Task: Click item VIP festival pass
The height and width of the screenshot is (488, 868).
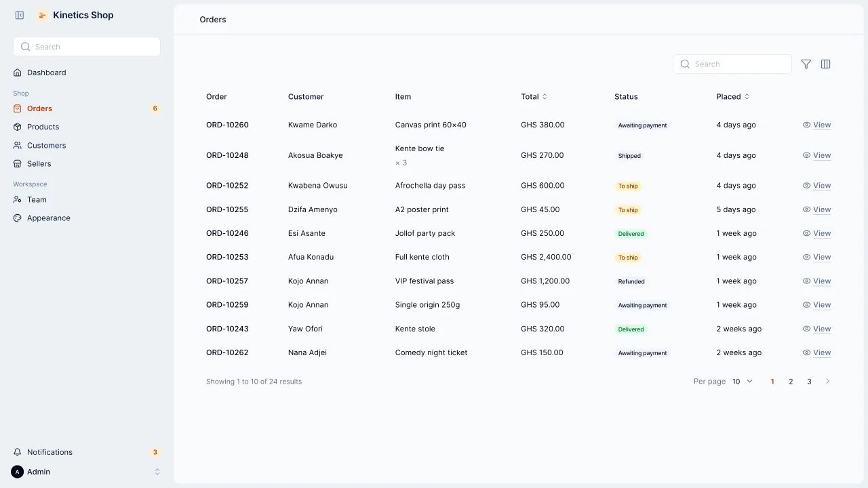Action: pyautogui.click(x=425, y=281)
